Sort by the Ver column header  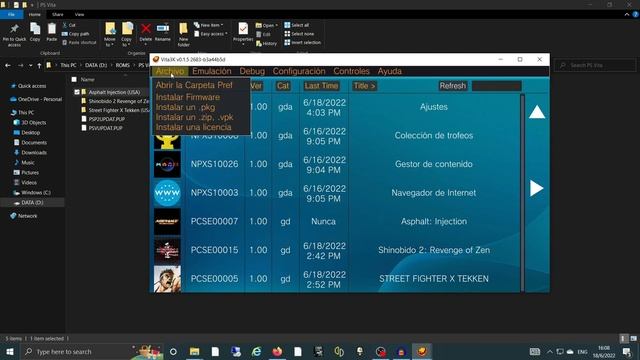coord(256,86)
